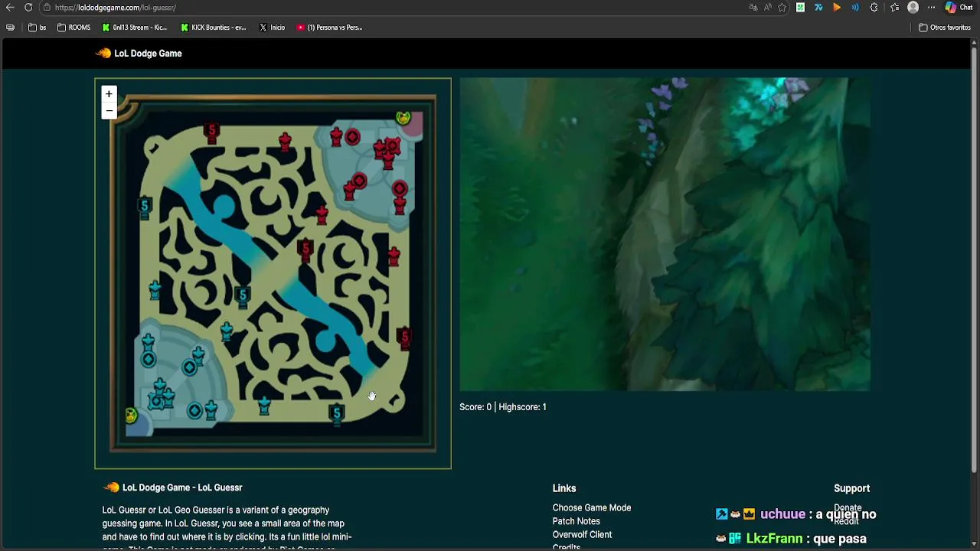Viewport: 980px width, 551px height.
Task: Open the favorites list icon
Action: pos(894,8)
